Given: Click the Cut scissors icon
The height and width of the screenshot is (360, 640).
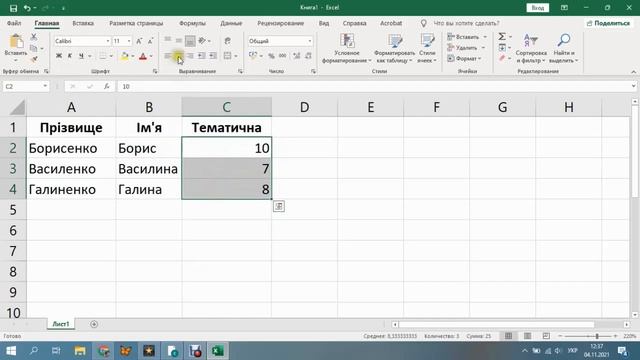Looking at the screenshot, I should 34,37.
